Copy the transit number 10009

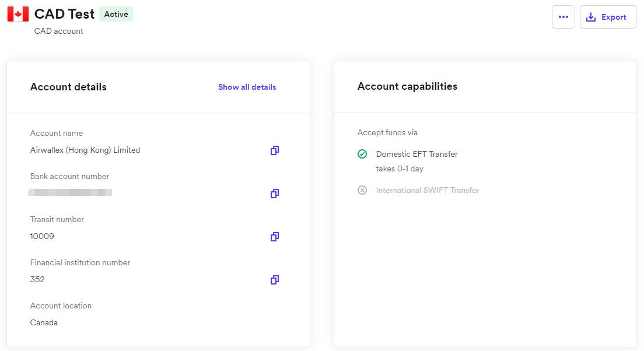pos(275,237)
